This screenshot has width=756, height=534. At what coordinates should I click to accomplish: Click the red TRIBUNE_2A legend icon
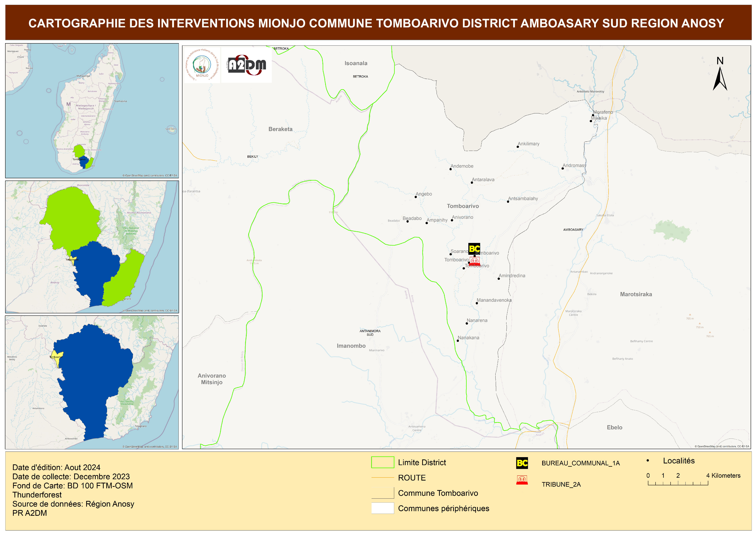tap(522, 480)
